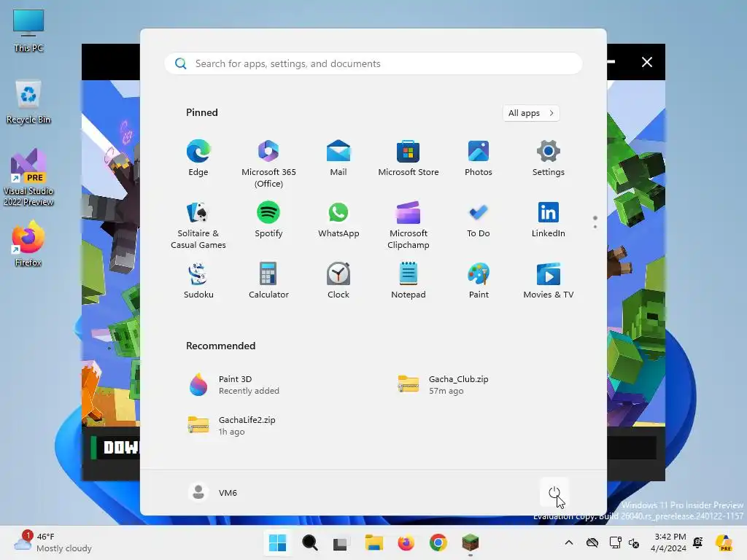Open Gacha_Club.zip recommended file
The width and height of the screenshot is (747, 560).
click(x=443, y=385)
